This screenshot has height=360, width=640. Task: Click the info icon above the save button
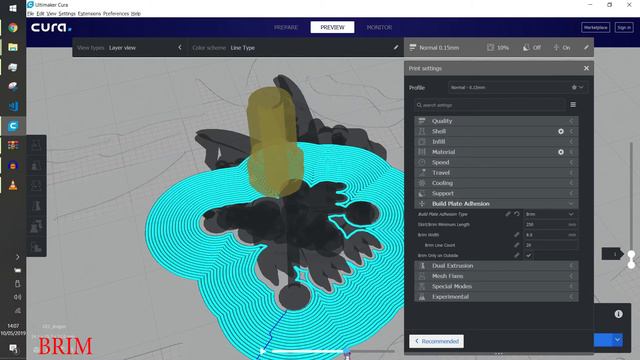(x=618, y=314)
